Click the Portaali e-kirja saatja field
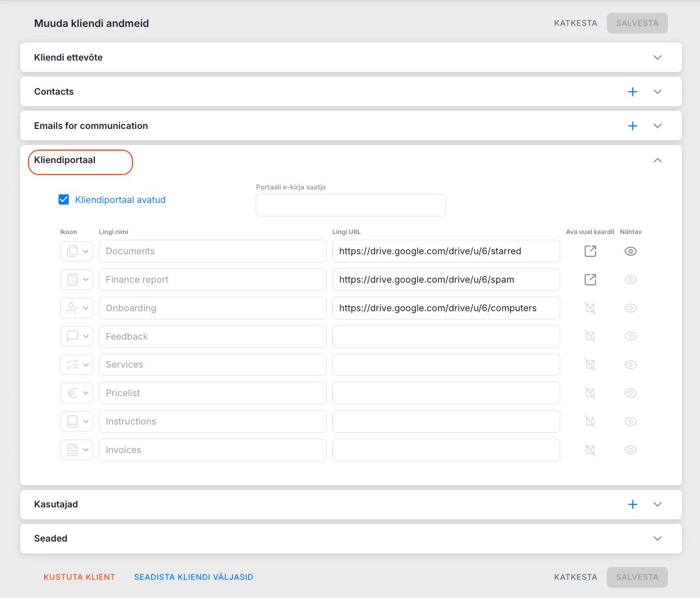 coord(351,205)
